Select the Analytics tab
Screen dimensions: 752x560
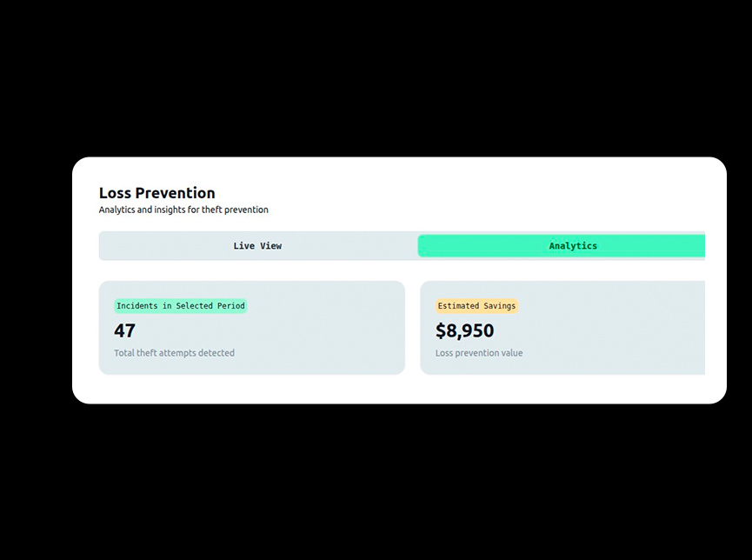click(572, 246)
